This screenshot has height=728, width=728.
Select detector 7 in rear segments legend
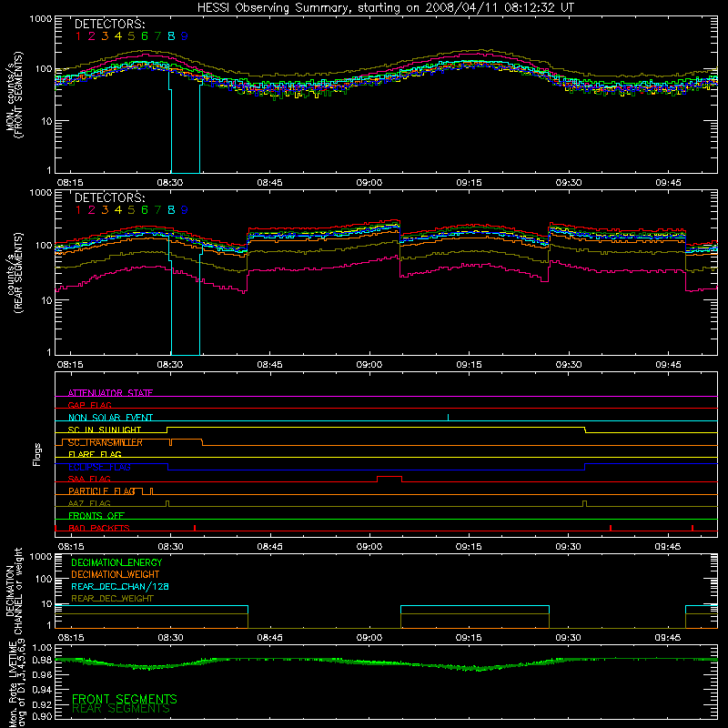(x=157, y=210)
